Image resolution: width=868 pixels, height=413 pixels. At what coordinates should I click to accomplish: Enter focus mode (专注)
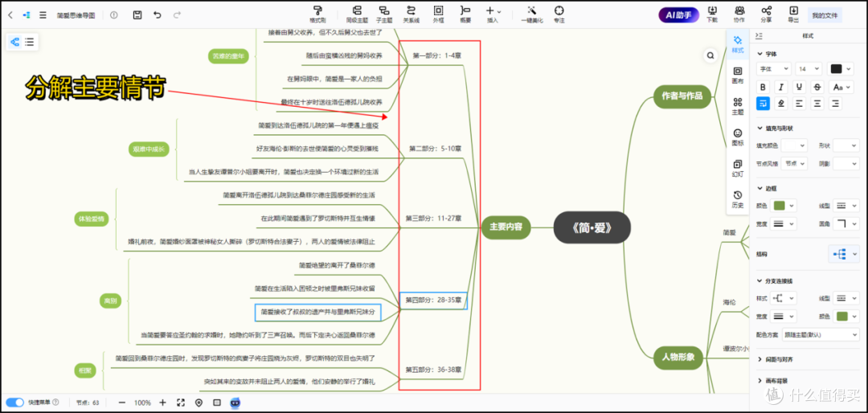[559, 14]
